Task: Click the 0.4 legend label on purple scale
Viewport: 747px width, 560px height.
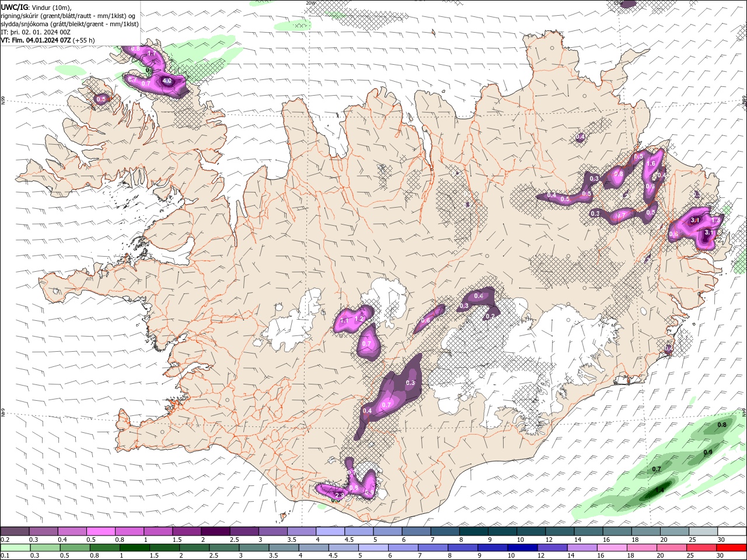Action: (x=62, y=540)
